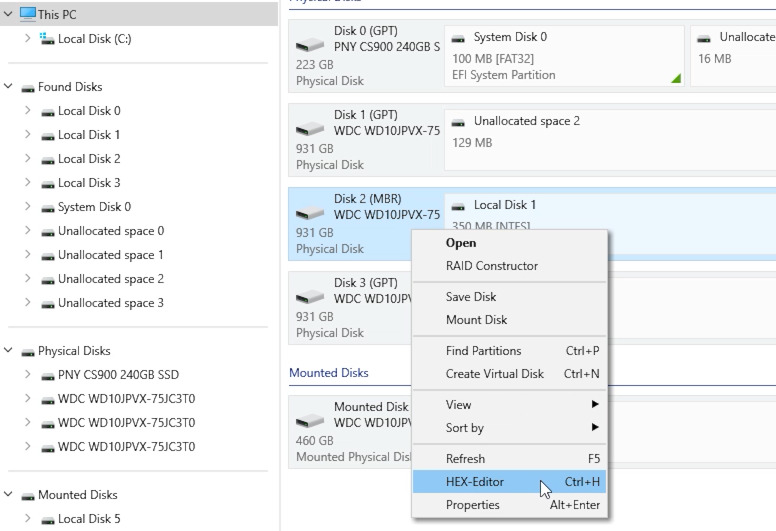
Task: Choose Open from the context menu
Action: pos(509,243)
